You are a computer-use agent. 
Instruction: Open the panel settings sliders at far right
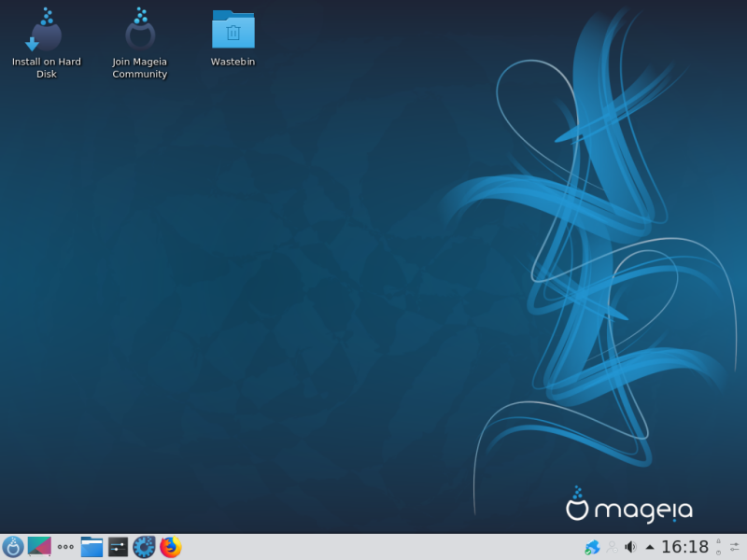tap(735, 547)
